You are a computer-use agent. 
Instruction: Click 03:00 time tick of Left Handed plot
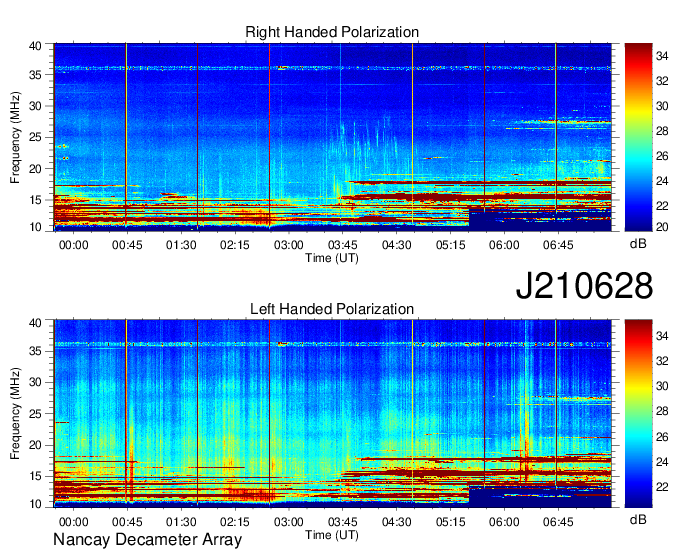click(288, 522)
